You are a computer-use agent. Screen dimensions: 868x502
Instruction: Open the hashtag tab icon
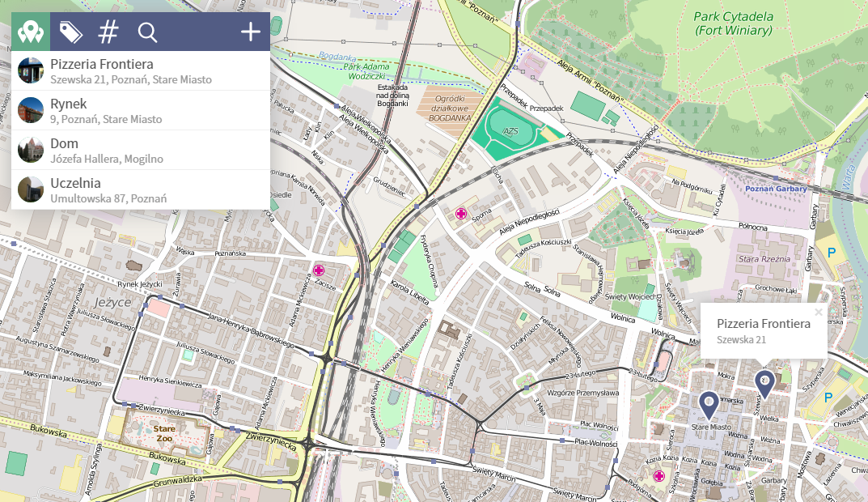(108, 32)
